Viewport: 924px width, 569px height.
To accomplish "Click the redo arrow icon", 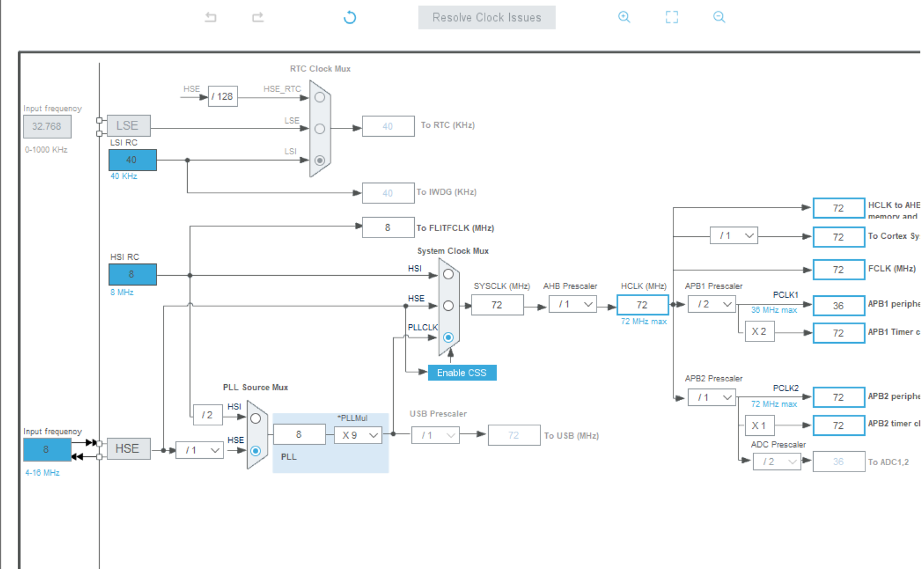I will (x=258, y=17).
